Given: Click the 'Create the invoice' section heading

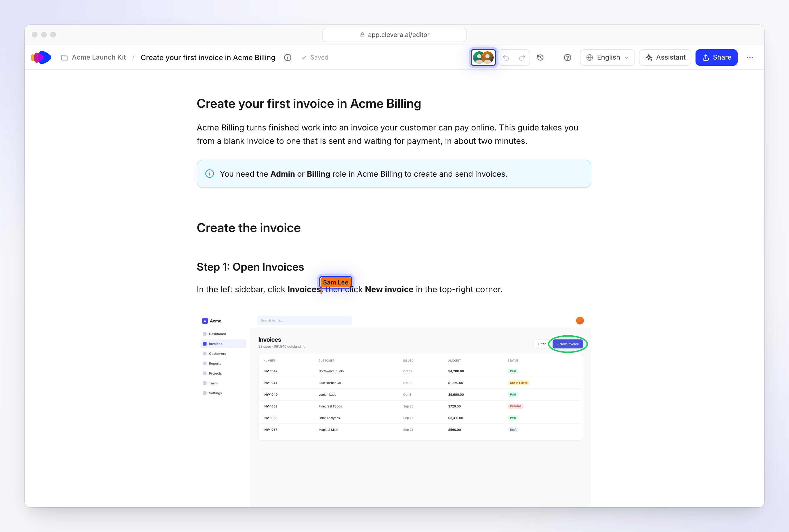Looking at the screenshot, I should [x=249, y=228].
